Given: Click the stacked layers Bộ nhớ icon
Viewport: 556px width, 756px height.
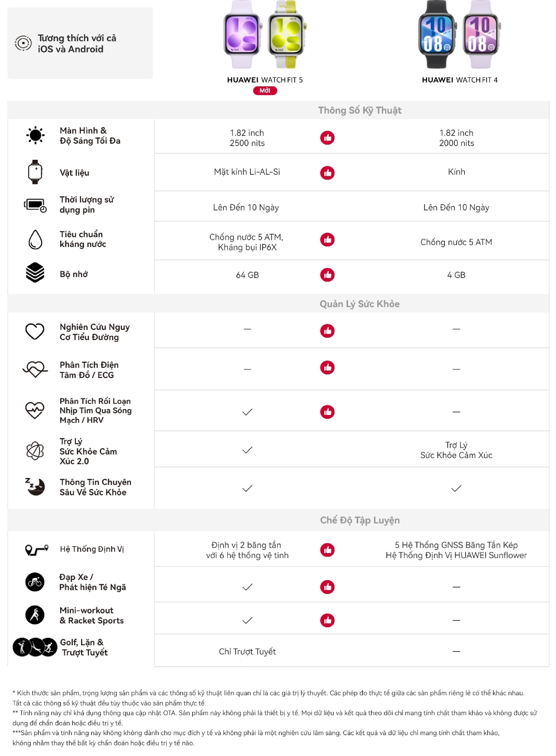Looking at the screenshot, I should 35,272.
